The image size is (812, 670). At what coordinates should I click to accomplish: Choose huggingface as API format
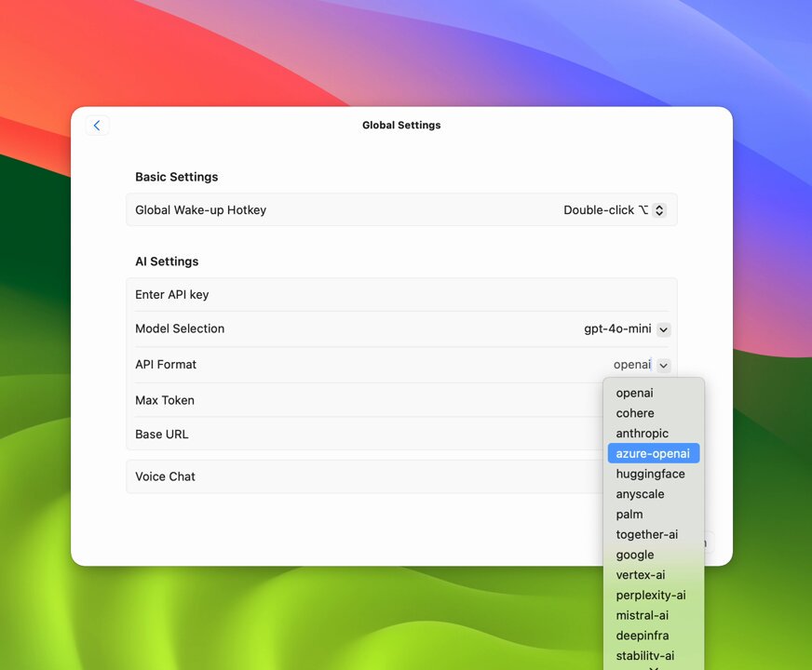(x=650, y=475)
